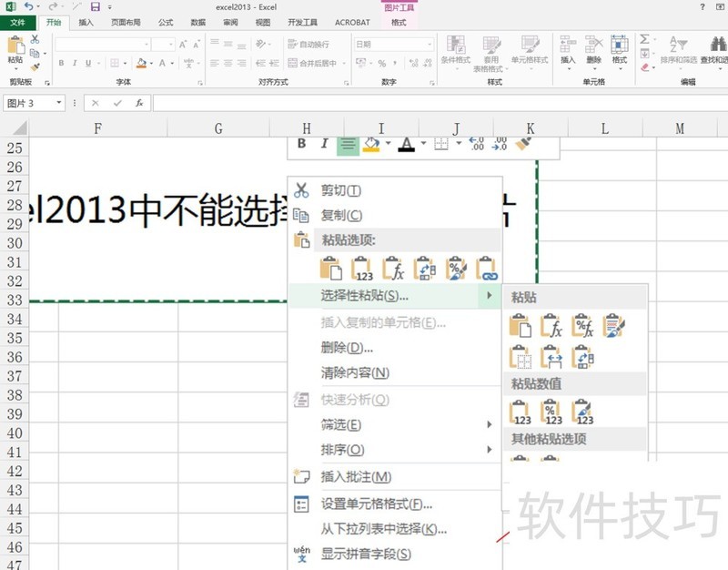
Task: Toggle Bold on the mini toolbar
Action: pyautogui.click(x=301, y=144)
